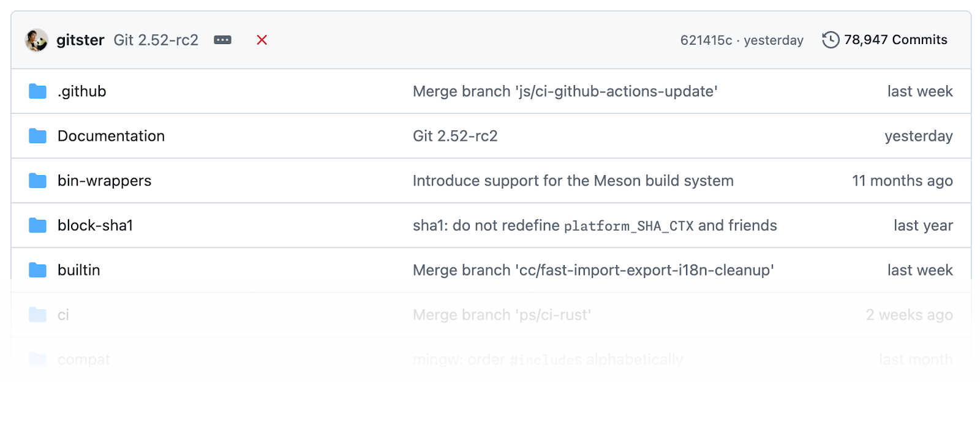
Task: Open the 'Merge branch ps/ci-rust' commit entry
Action: pyautogui.click(x=502, y=315)
